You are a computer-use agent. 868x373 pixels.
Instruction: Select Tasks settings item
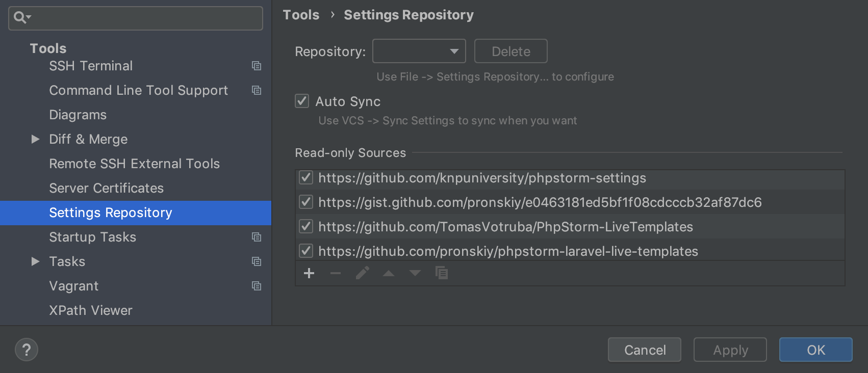click(67, 261)
